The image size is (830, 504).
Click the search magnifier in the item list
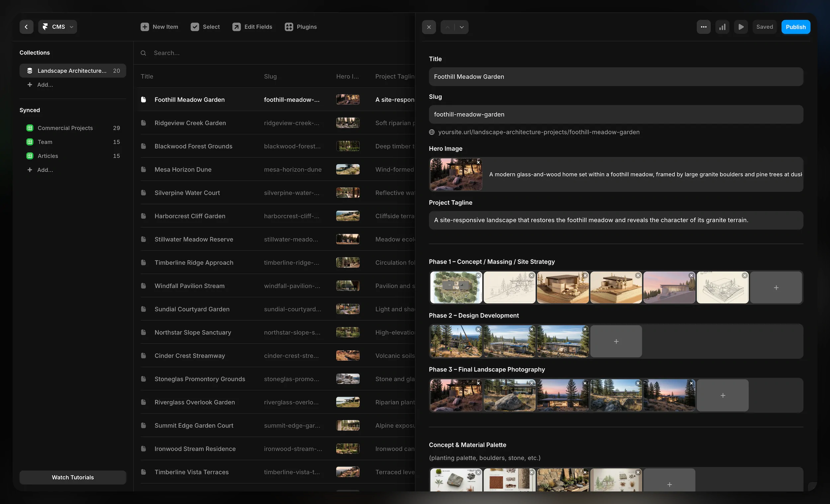click(x=143, y=53)
